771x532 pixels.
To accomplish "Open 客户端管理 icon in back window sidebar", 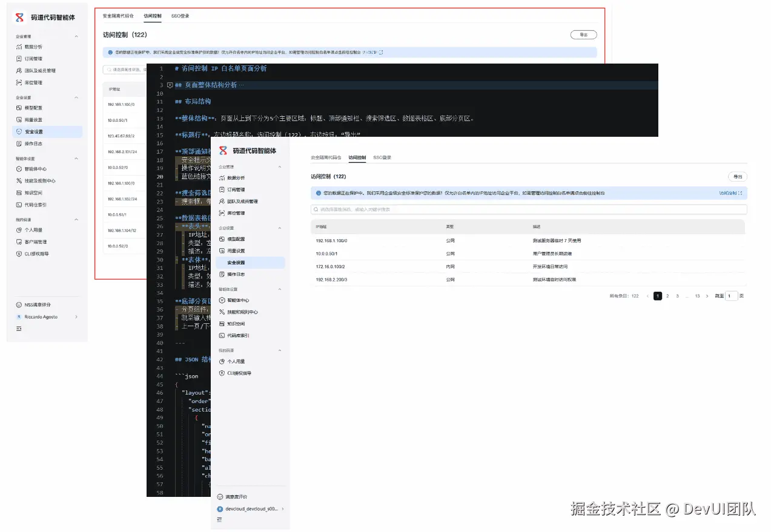I will click(19, 242).
